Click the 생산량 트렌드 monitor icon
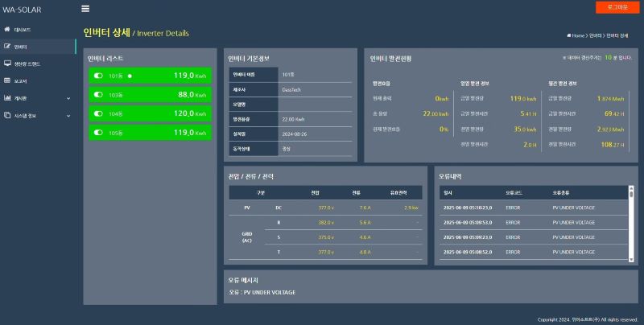644x325 pixels. (x=8, y=64)
